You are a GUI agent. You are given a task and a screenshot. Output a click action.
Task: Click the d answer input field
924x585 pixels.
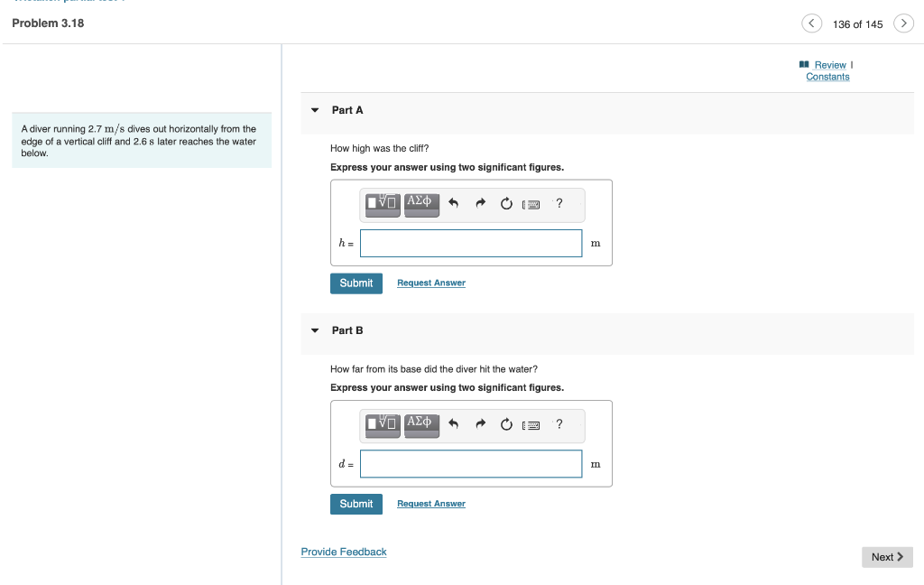coord(471,463)
